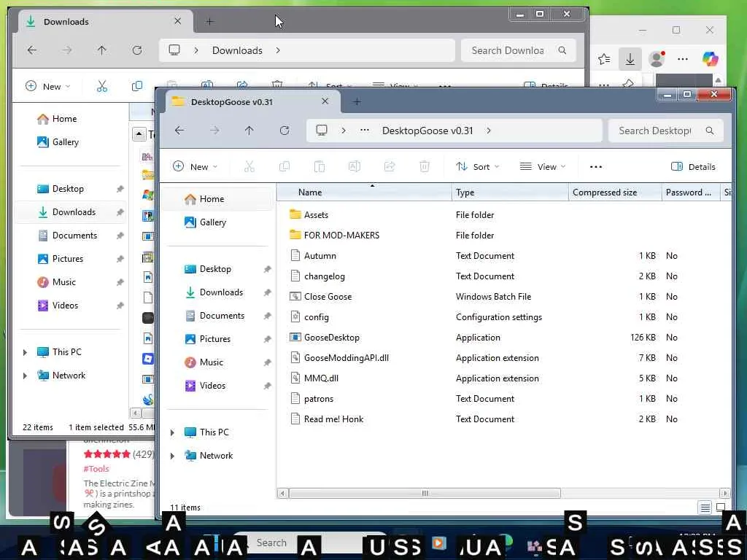Close the DesktopGoose v0.31 tab
The image size is (747, 560).
click(325, 101)
